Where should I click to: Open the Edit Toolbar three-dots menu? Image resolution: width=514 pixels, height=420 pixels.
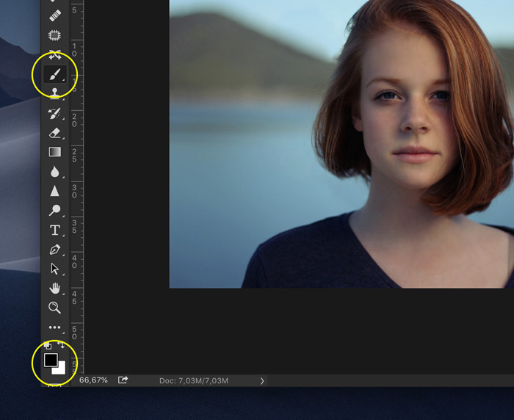(55, 327)
